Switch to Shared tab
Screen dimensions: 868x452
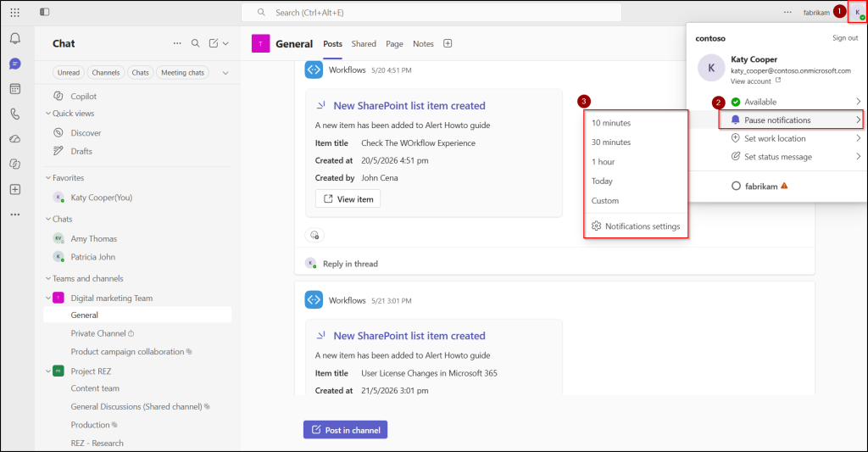[x=364, y=44]
